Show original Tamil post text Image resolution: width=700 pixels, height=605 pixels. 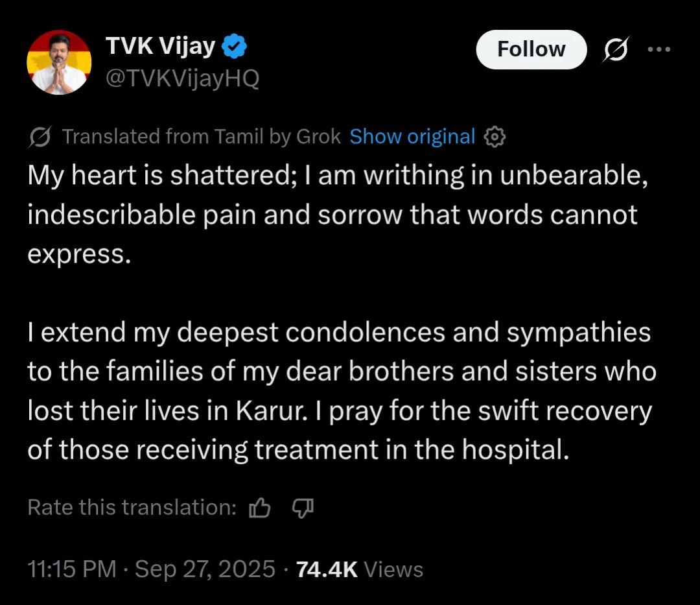[412, 137]
